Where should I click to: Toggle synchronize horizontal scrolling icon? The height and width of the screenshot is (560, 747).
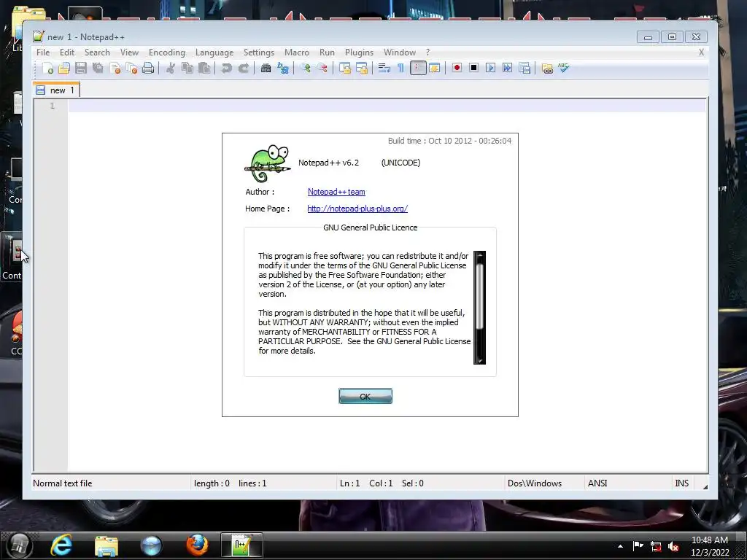tap(362, 68)
